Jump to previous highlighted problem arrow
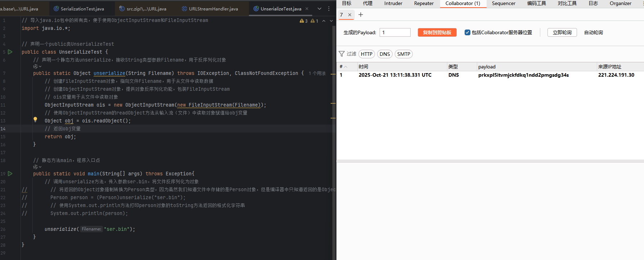The image size is (644, 260). pyautogui.click(x=324, y=21)
